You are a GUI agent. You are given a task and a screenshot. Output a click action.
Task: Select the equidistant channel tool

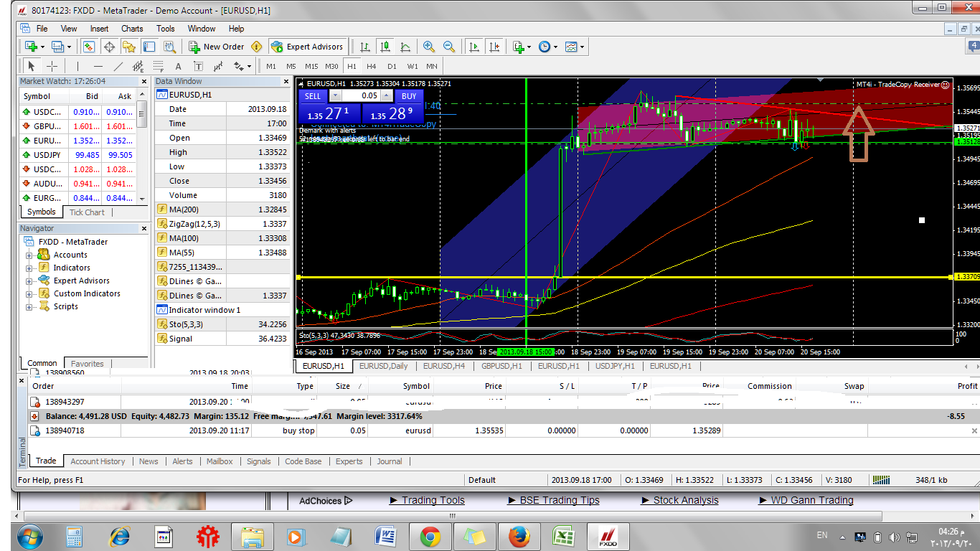[138, 66]
